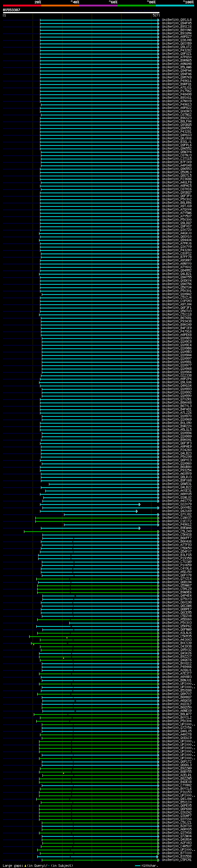This screenshot has width=197, height=868.
Task: Click hit label UniRef100_Q4H1G3
Action: [177, 135]
